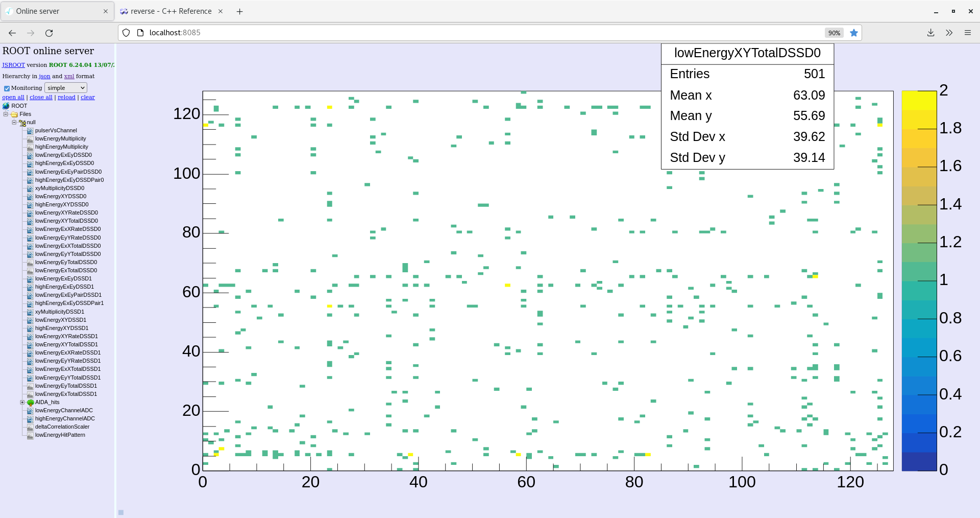Select highEnergyXYDSSD0 in the tree
980x518 pixels.
(62, 204)
